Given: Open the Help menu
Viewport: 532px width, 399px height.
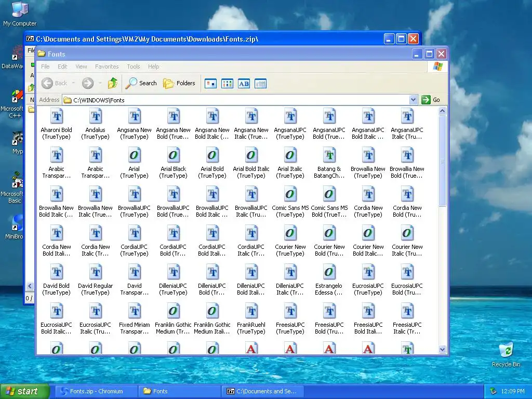Looking at the screenshot, I should tap(153, 66).
